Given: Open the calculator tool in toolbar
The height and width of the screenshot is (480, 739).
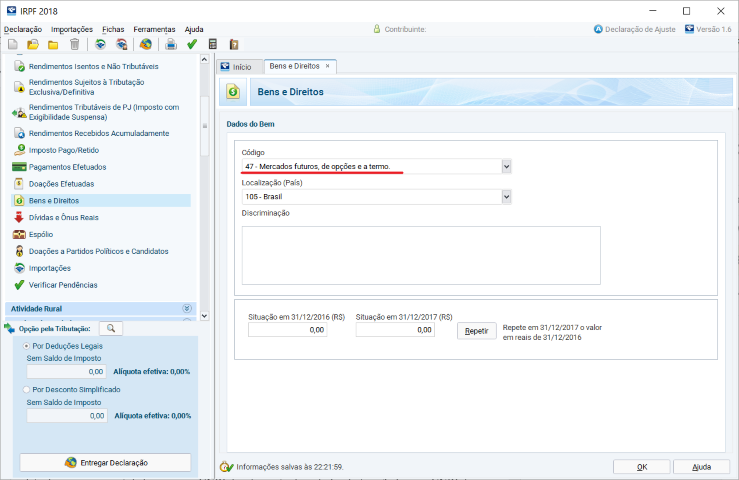Looking at the screenshot, I should pos(213,45).
